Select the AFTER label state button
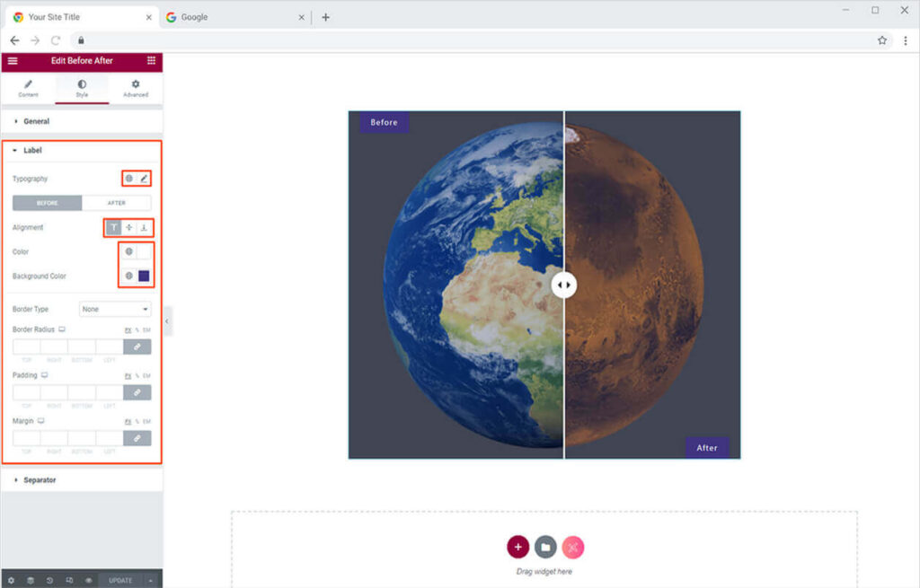Screen dimensions: 920x588 point(117,203)
